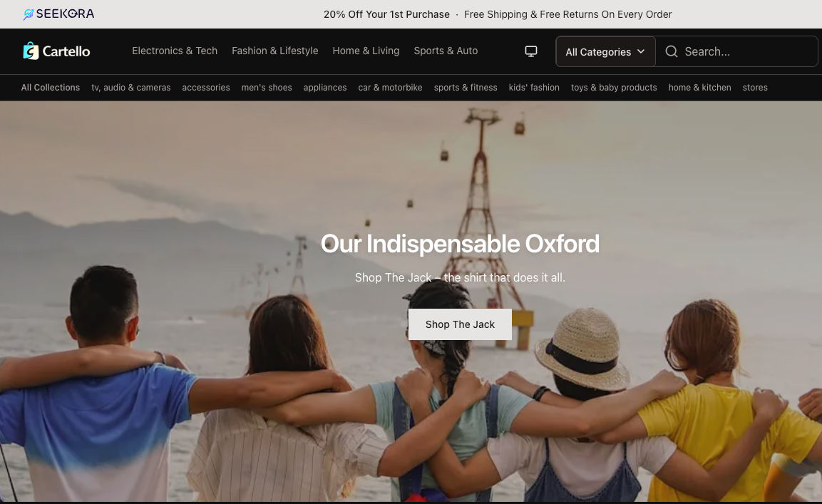
Task: Click the Our Indispensable Oxford headline
Action: click(x=460, y=244)
